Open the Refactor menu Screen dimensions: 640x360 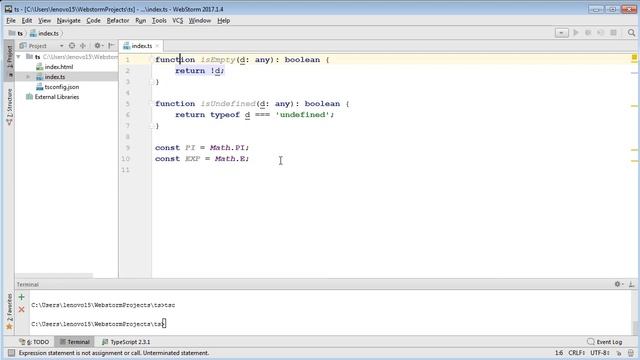118,20
